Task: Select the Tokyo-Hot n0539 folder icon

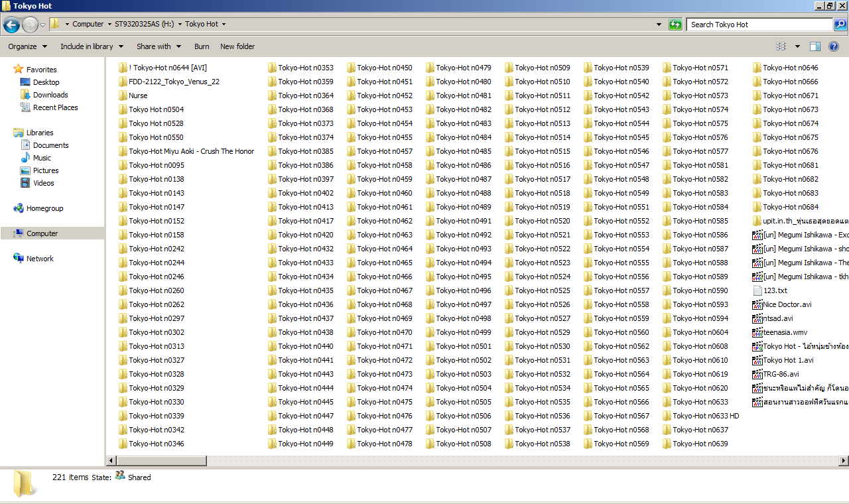Action: (588, 68)
